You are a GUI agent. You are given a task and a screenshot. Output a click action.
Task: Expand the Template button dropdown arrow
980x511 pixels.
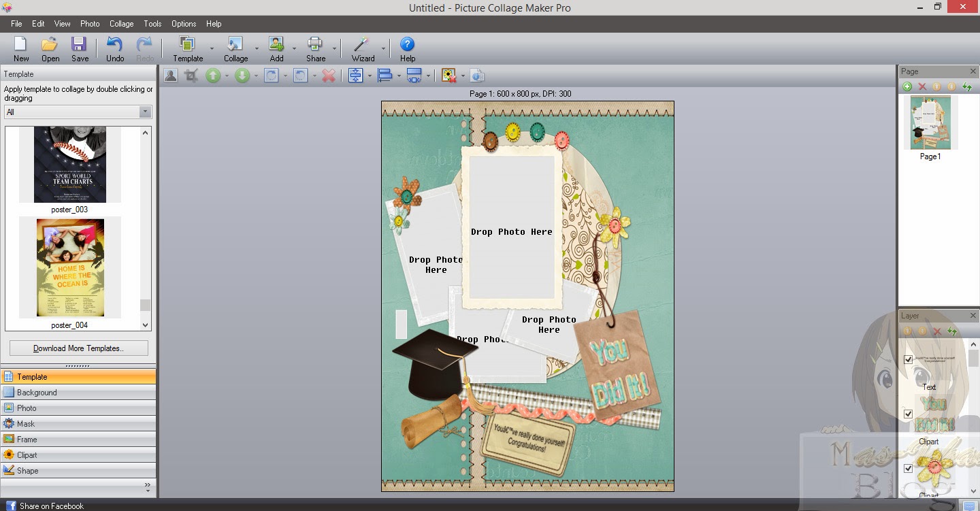click(212, 49)
